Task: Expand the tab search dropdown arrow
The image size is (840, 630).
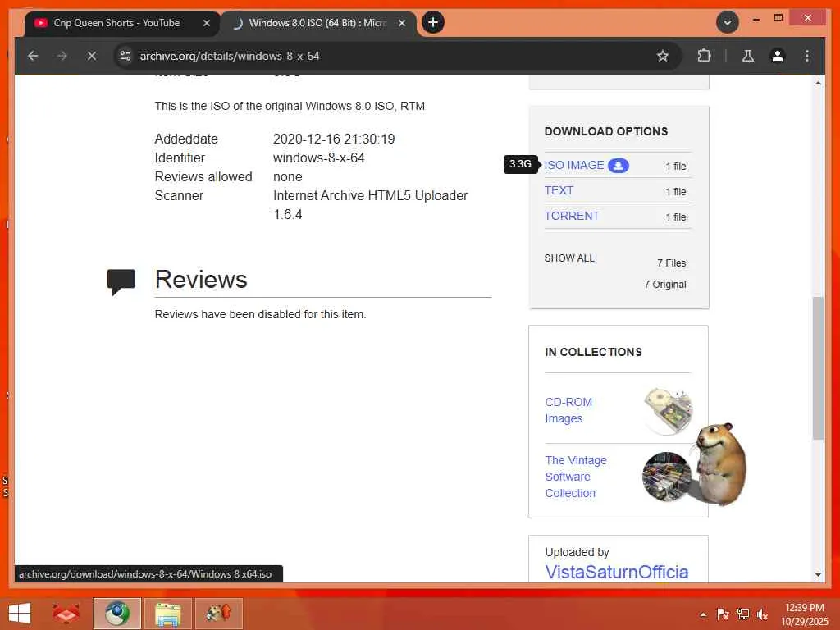Action: 728,22
